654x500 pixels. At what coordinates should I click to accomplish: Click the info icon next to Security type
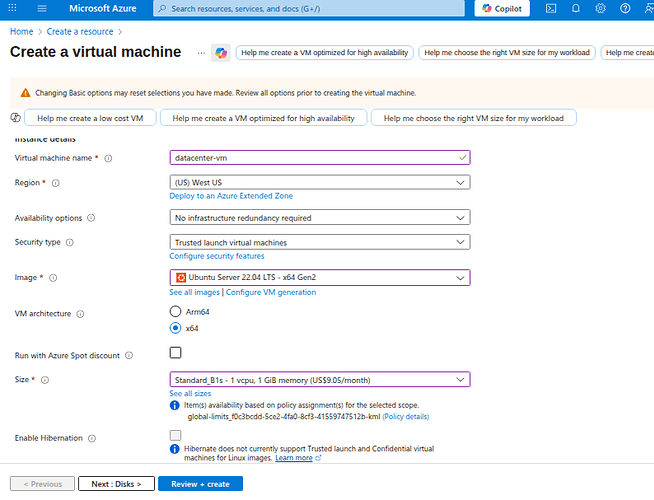point(70,242)
